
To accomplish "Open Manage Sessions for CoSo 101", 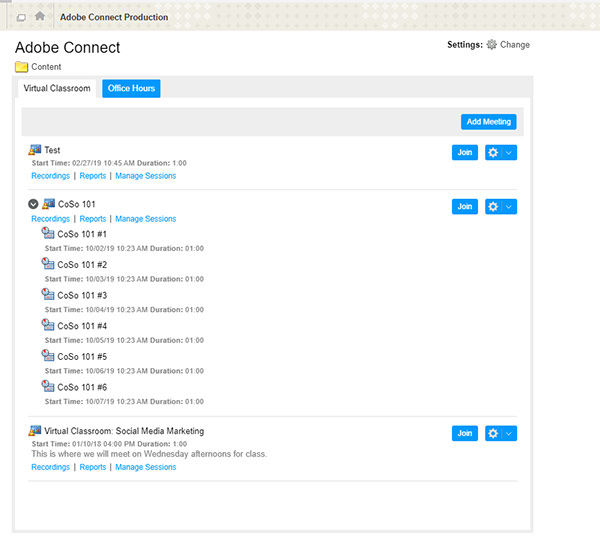I will tap(145, 219).
